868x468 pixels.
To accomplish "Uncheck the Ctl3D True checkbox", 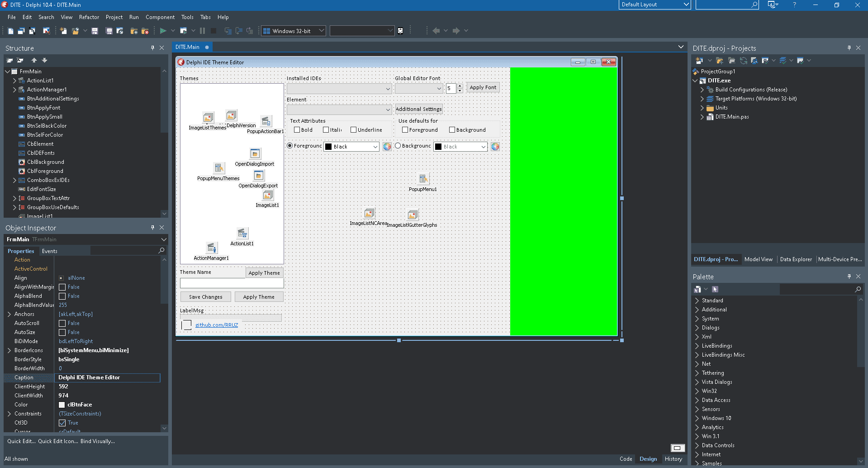I will pyautogui.click(x=62, y=423).
